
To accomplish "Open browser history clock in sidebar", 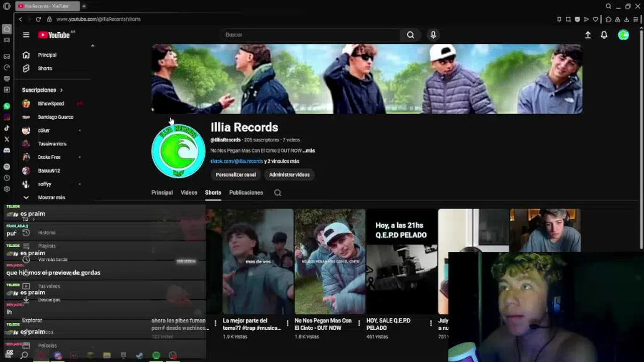I will tap(7, 177).
